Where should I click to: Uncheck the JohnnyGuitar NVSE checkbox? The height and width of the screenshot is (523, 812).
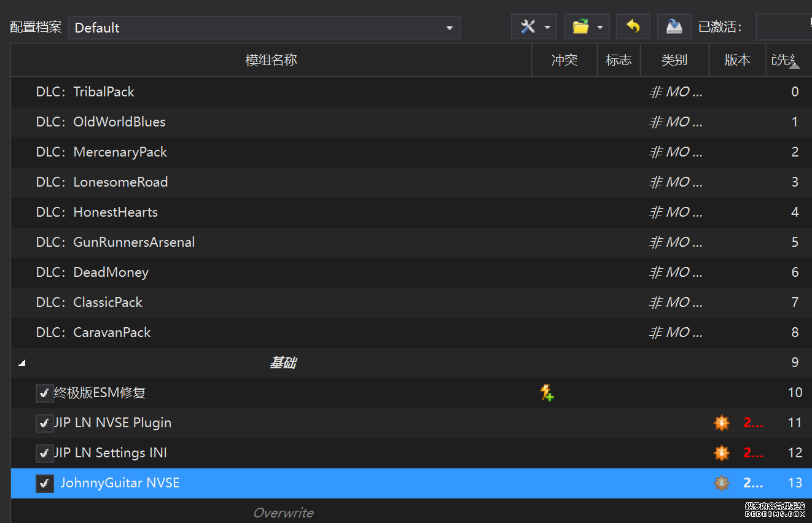(44, 484)
